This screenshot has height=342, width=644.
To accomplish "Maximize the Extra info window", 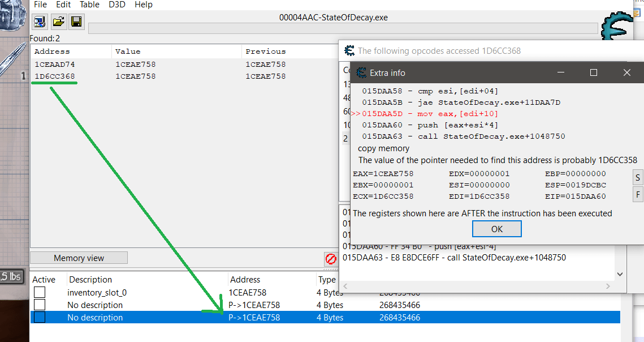I will pyautogui.click(x=594, y=72).
